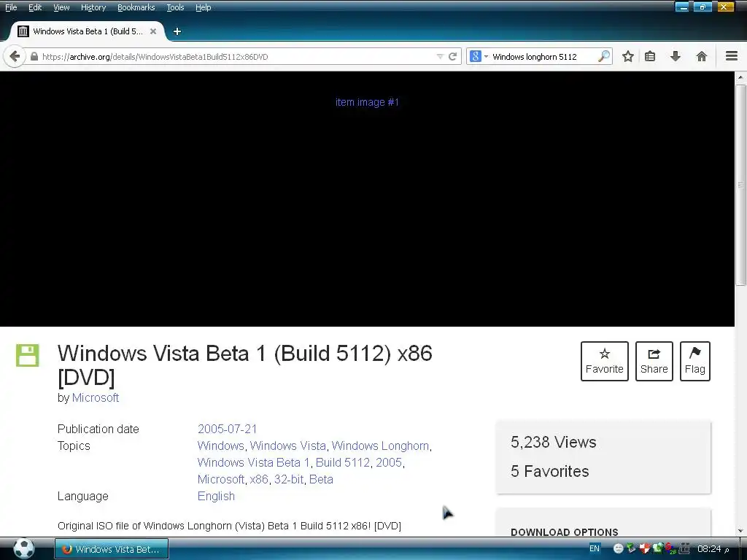Image resolution: width=747 pixels, height=560 pixels.
Task: Reload the page with the refresh icon
Action: click(452, 57)
